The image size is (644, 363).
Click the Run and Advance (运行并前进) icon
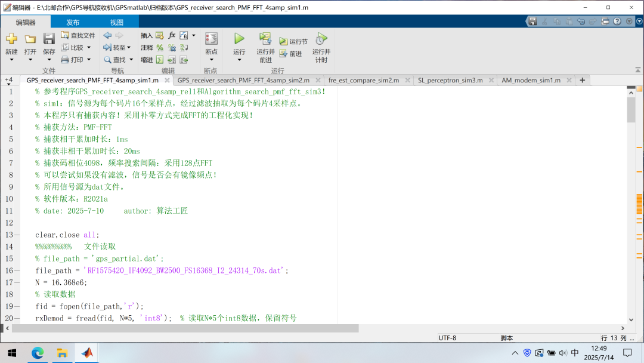pyautogui.click(x=265, y=39)
